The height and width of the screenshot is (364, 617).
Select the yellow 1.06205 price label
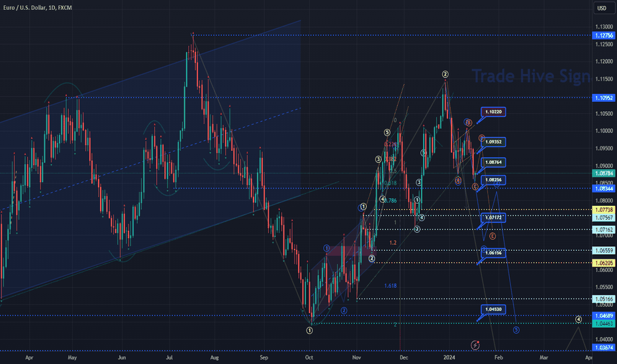(x=604, y=263)
